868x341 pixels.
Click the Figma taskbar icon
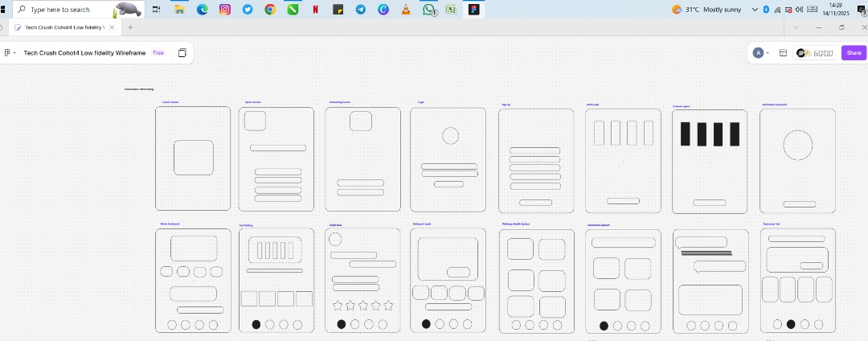474,10
